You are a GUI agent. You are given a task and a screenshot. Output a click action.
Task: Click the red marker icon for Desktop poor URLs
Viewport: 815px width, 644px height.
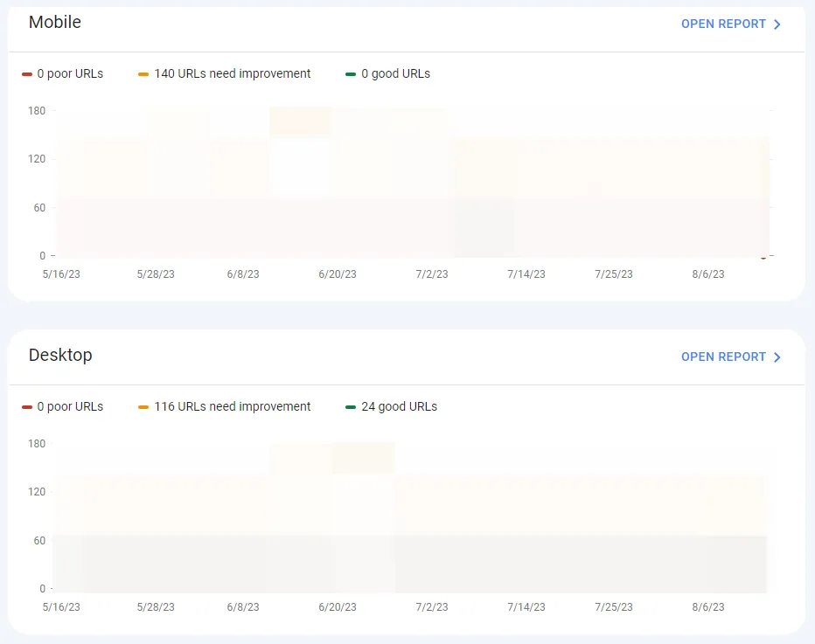pos(27,406)
